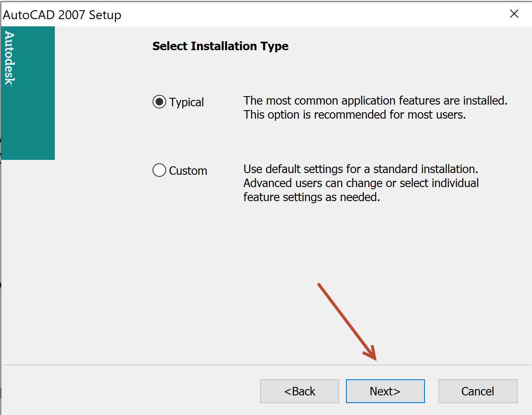This screenshot has width=532, height=415.
Task: Click the "Custom" option label text
Action: coord(188,171)
